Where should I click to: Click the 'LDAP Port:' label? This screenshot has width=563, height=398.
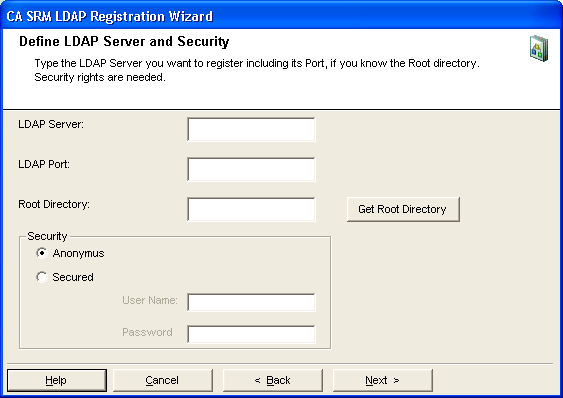44,164
